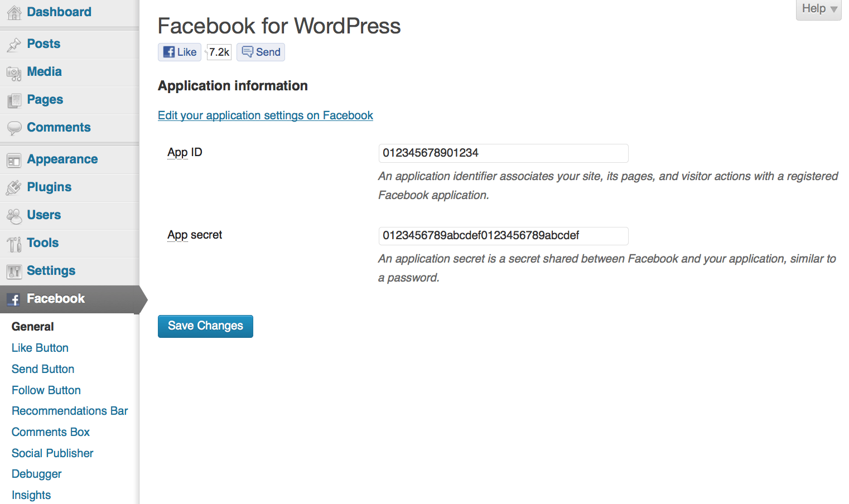Viewport: 849px width, 504px height.
Task: Click the Pages document icon
Action: [14, 100]
